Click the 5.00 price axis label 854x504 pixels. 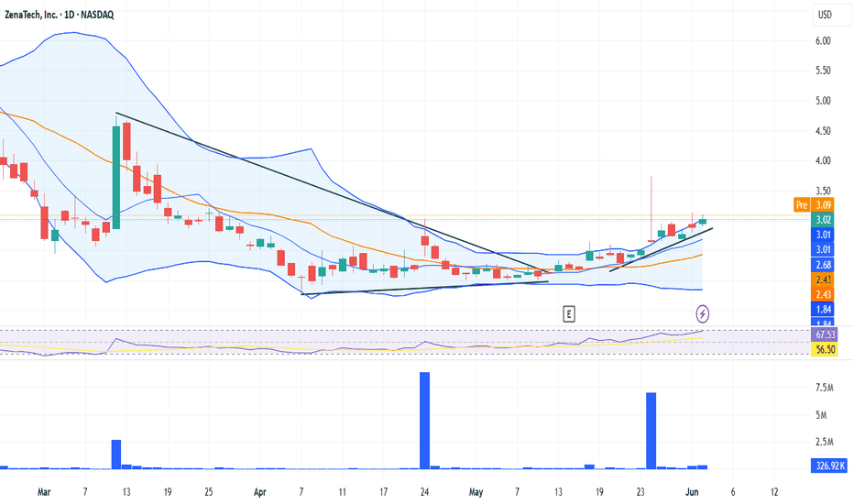[x=823, y=101]
